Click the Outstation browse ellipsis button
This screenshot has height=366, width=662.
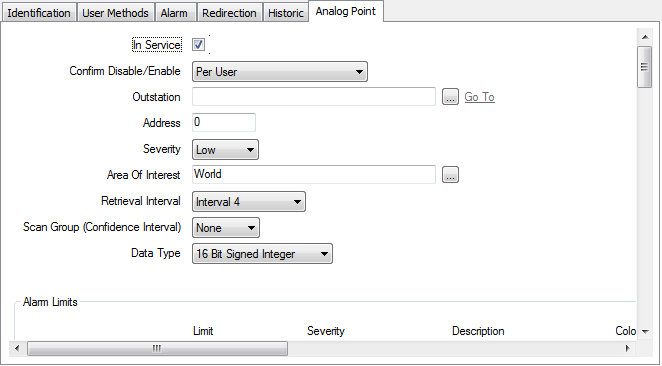click(450, 97)
